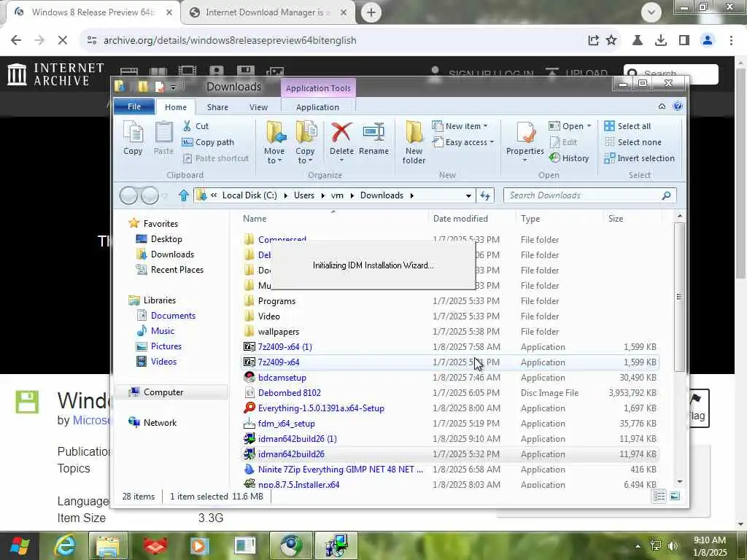The height and width of the screenshot is (560, 747).
Task: Show hidden system tray icons
Action: pos(638,546)
